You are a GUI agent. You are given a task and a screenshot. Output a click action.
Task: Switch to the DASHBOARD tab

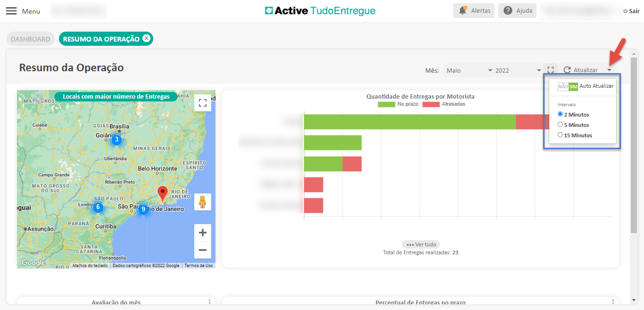(30, 39)
